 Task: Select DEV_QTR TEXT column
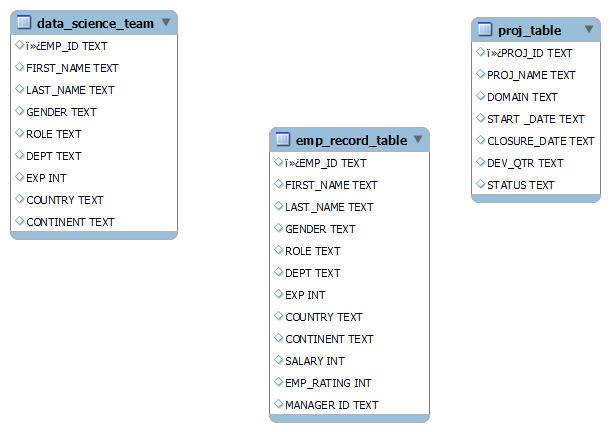point(525,163)
